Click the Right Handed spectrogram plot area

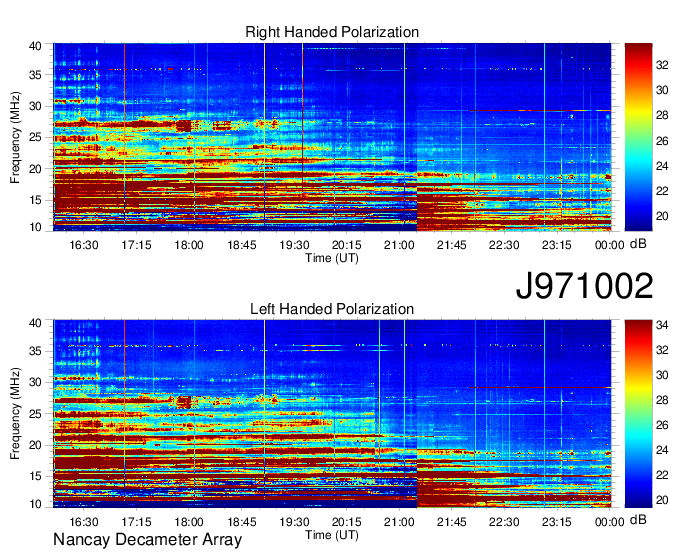332,137
